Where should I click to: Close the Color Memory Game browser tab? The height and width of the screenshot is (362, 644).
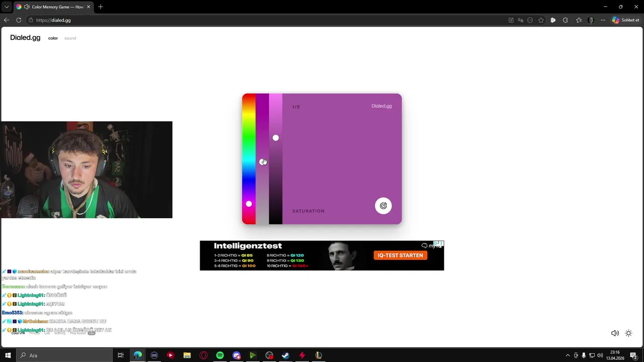(89, 7)
